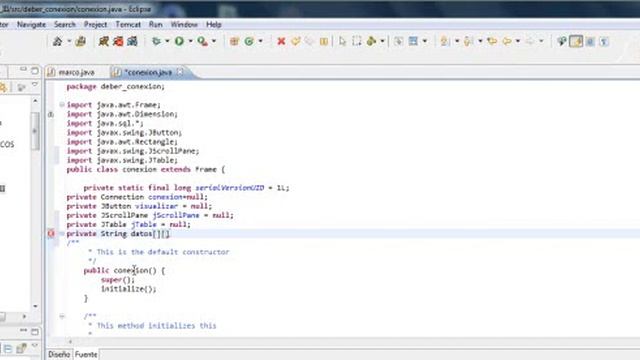The width and height of the screenshot is (640, 360).
Task: Open the Project menu
Action: tap(96, 24)
